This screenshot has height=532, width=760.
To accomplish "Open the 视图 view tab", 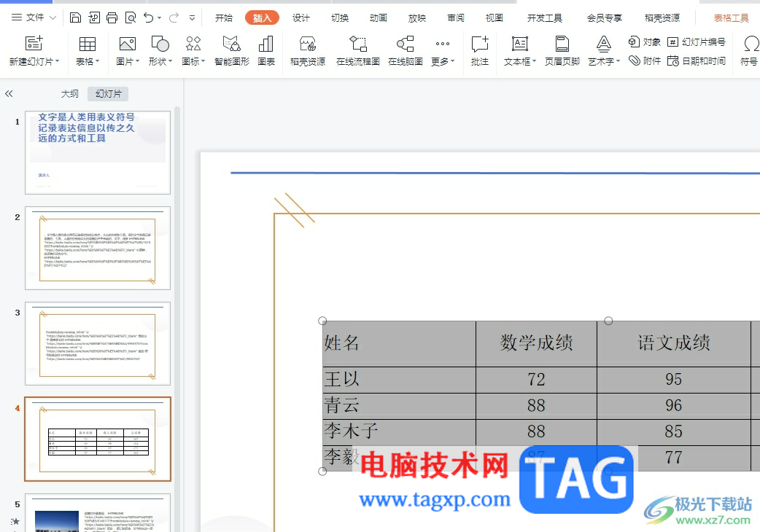I will (x=494, y=18).
